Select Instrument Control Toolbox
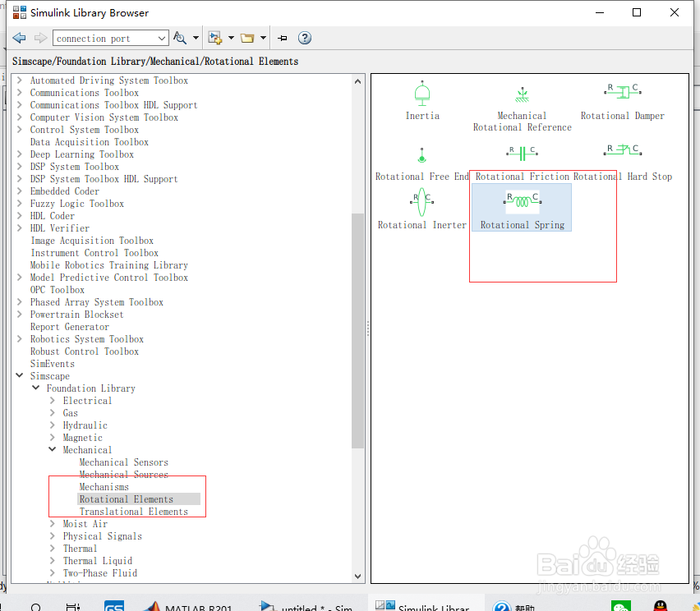Image resolution: width=700 pixels, height=611 pixels. (x=94, y=253)
